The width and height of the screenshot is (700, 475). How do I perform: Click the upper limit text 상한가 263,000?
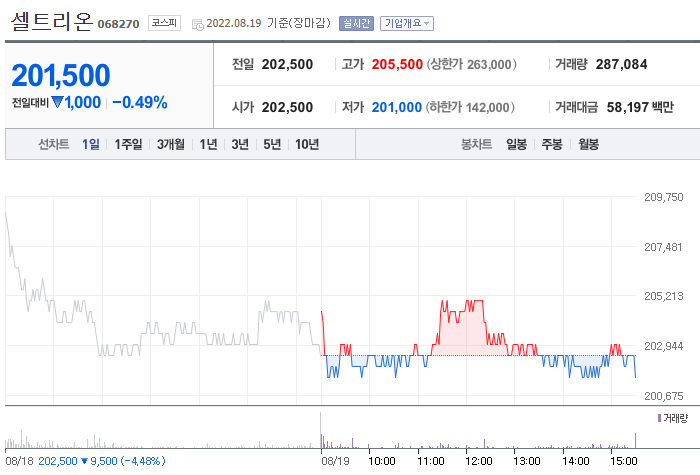coord(471,64)
